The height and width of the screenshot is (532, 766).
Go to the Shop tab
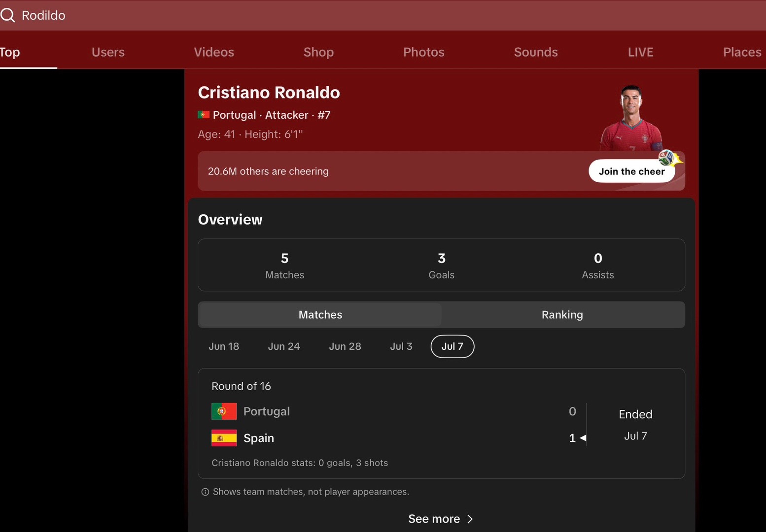(318, 52)
